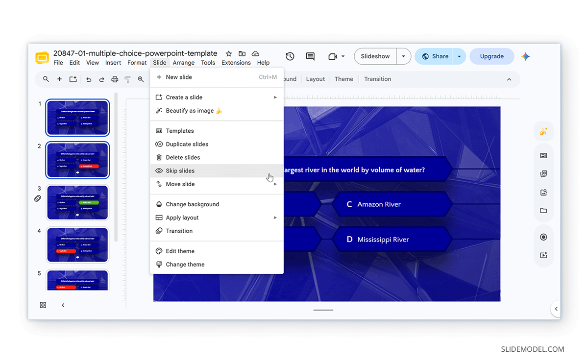Star the presentation title
Viewport: 588px width, 364px height.
point(229,53)
